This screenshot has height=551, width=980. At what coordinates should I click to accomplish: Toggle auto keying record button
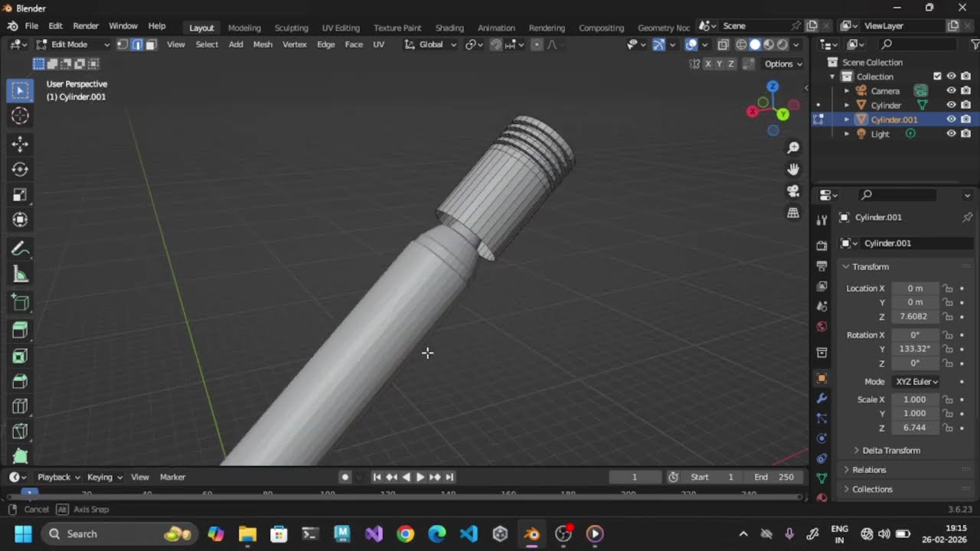pos(345,477)
